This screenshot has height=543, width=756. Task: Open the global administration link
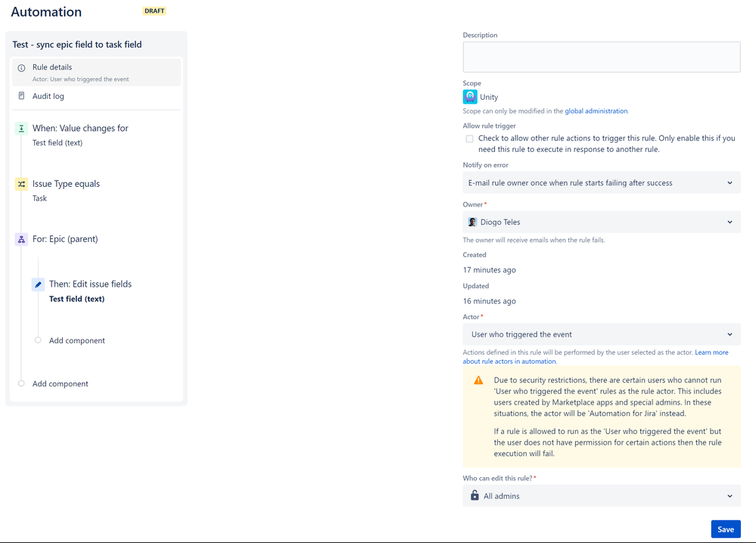pyautogui.click(x=596, y=110)
